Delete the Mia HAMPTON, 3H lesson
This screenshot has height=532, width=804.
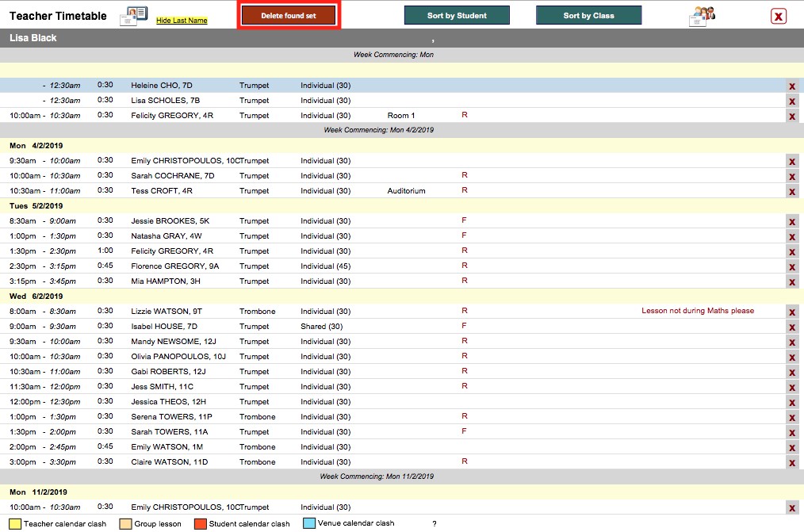click(792, 282)
